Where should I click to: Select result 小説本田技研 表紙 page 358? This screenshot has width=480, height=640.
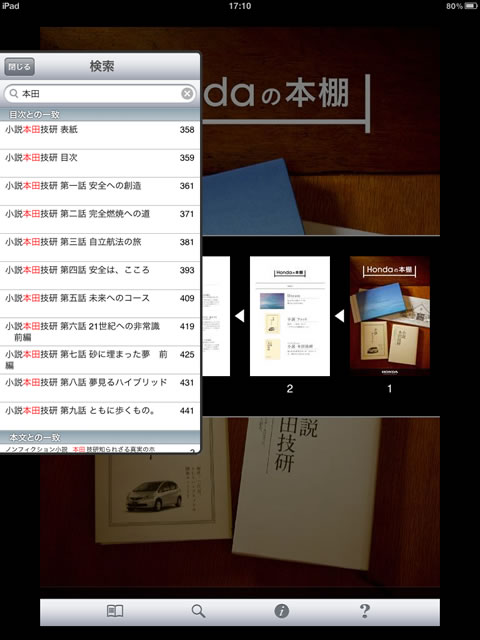point(100,135)
